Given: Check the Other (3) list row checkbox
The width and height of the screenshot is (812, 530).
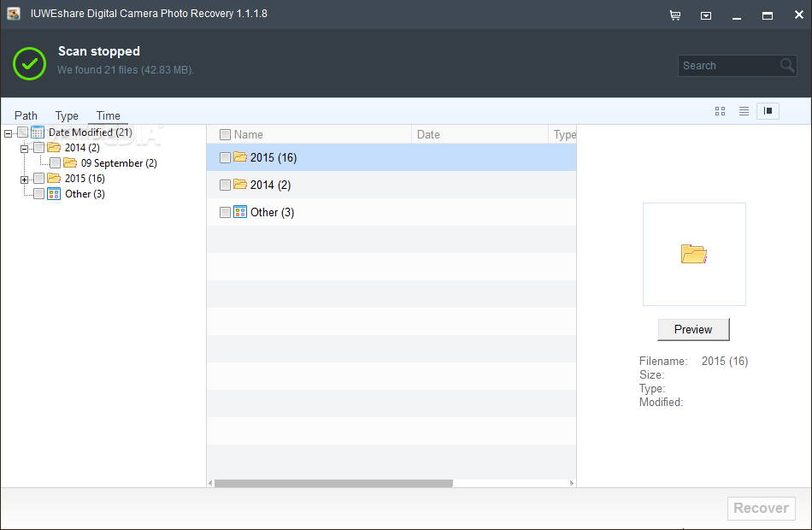Looking at the screenshot, I should (225, 212).
